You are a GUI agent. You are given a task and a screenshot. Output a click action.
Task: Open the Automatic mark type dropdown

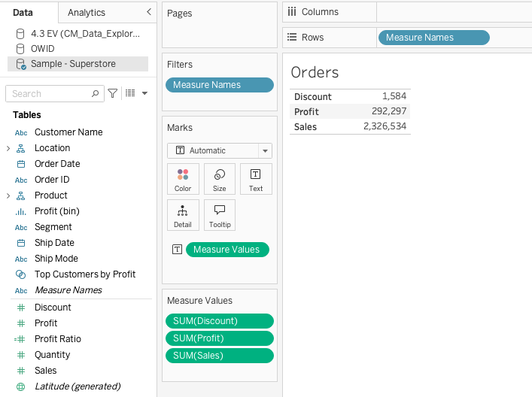click(265, 151)
